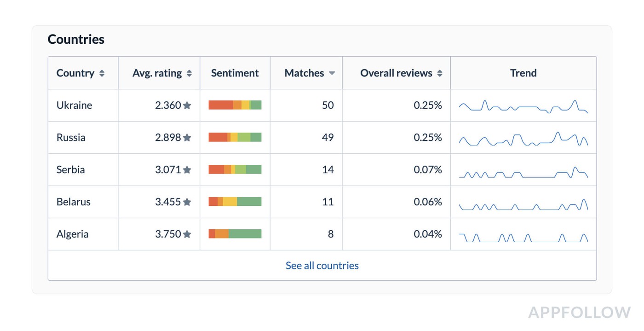Click the Serbia matches count 14
Viewport: 644px width, 331px height.
(328, 170)
